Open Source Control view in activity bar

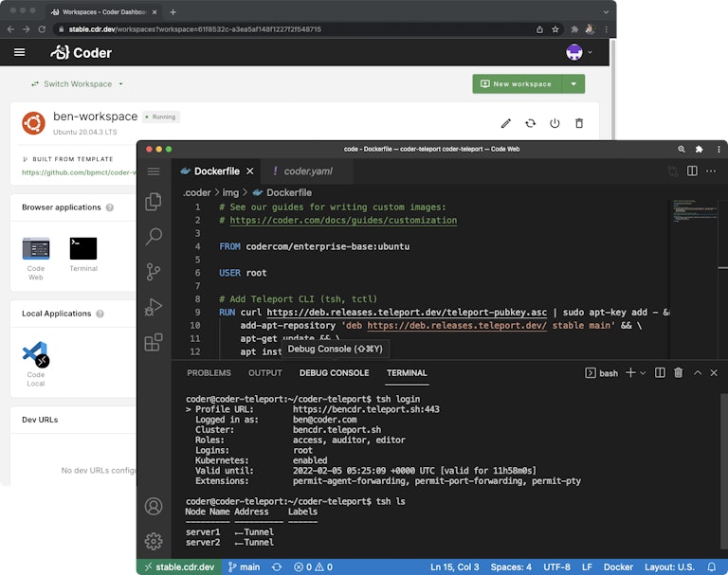click(x=153, y=273)
